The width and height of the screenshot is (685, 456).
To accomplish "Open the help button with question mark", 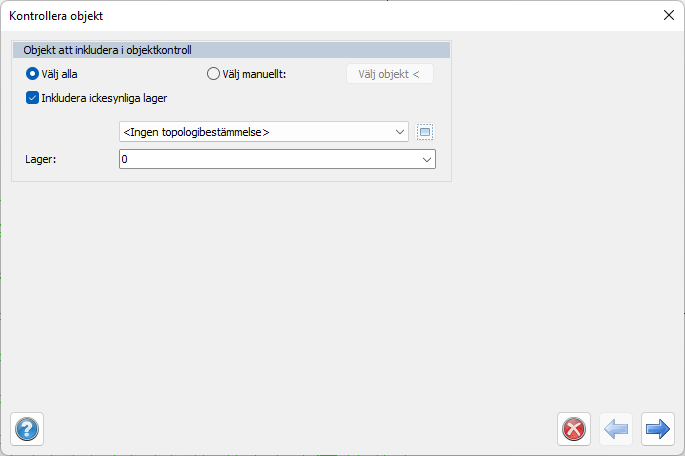I will tap(26, 429).
